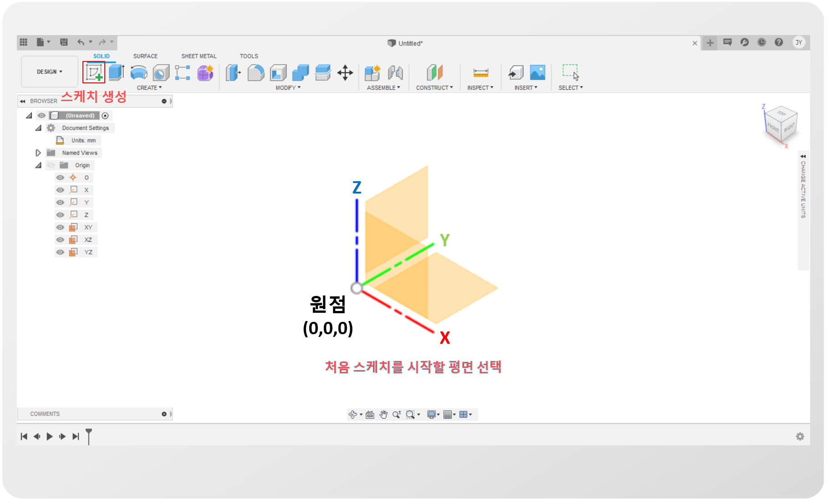
Task: Open the data panel grid icon
Action: pyautogui.click(x=24, y=42)
